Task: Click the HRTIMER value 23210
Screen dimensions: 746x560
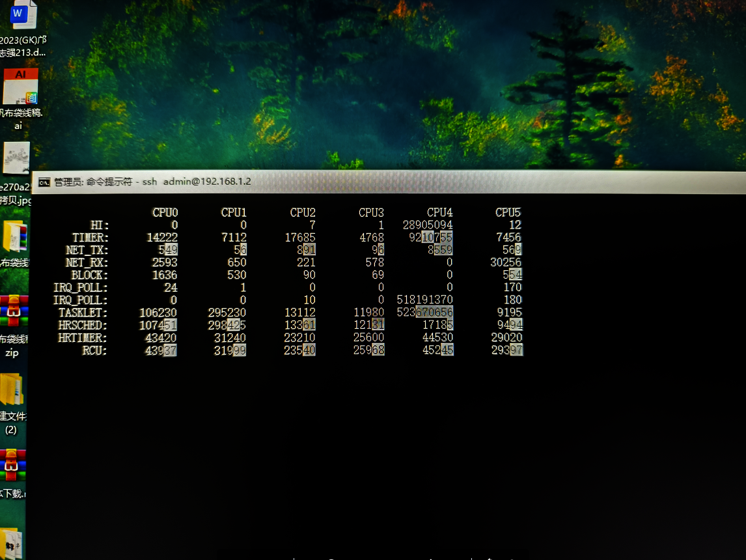Action: pos(299,338)
